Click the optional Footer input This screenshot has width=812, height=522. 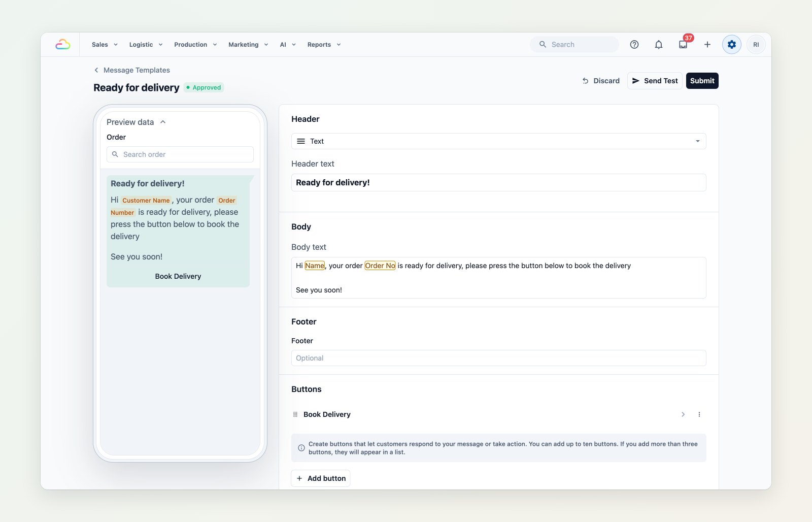click(x=499, y=358)
